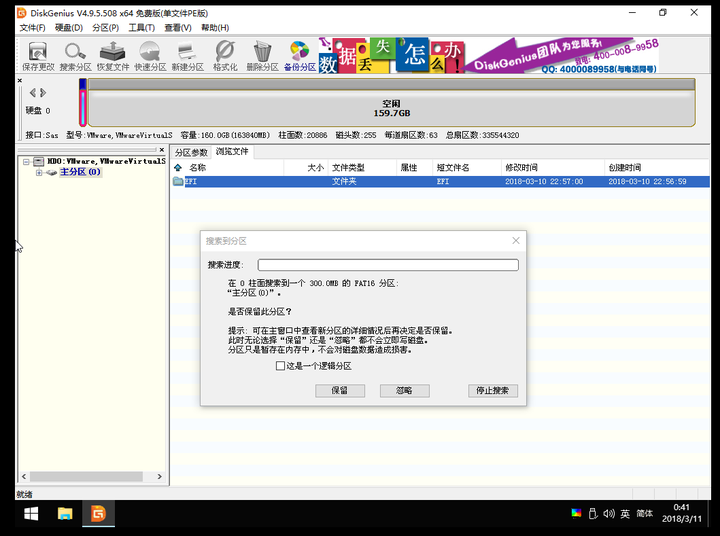Click the colorful tray icon
The height and width of the screenshot is (536, 720).
[x=576, y=513]
